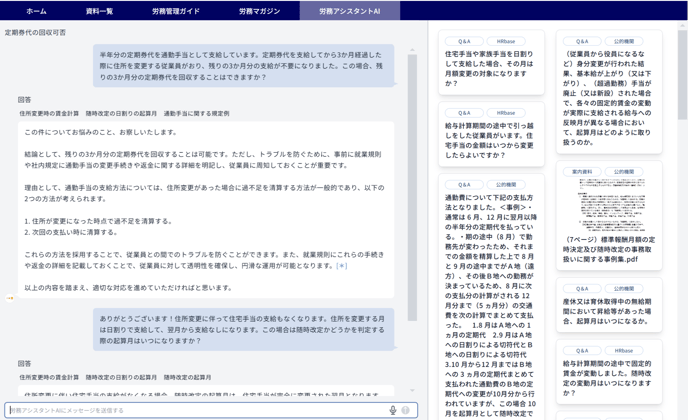The image size is (688, 420).
Task: Click sentence この件についてお悩みのこと
Action: click(101, 132)
